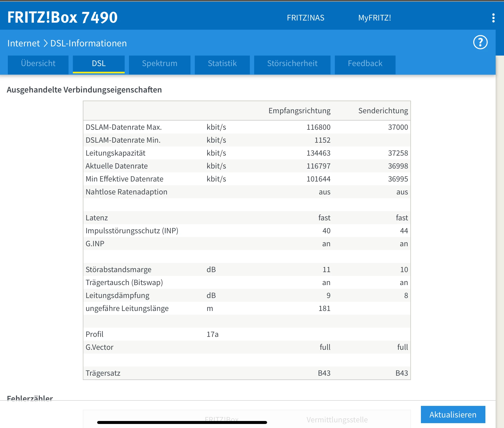Click the value 101644
This screenshot has height=428, width=504.
click(318, 179)
